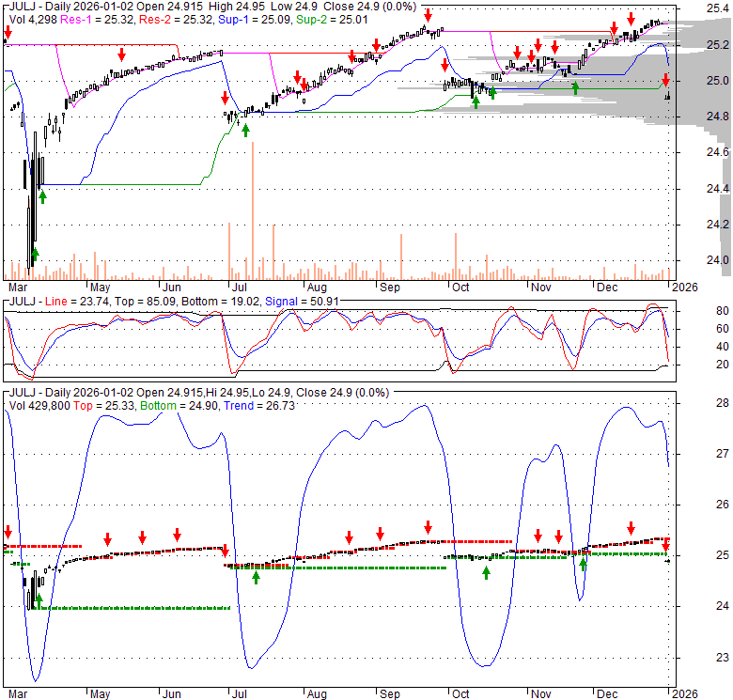This screenshot has height=700, width=733.
Task: Click the '25.0' price axis label
Action: point(717,81)
